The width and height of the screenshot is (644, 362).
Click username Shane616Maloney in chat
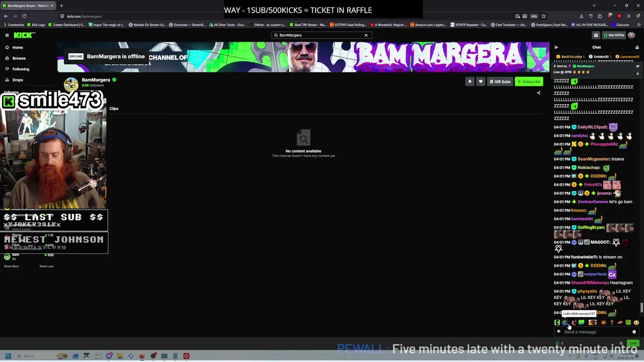pyautogui.click(x=589, y=283)
